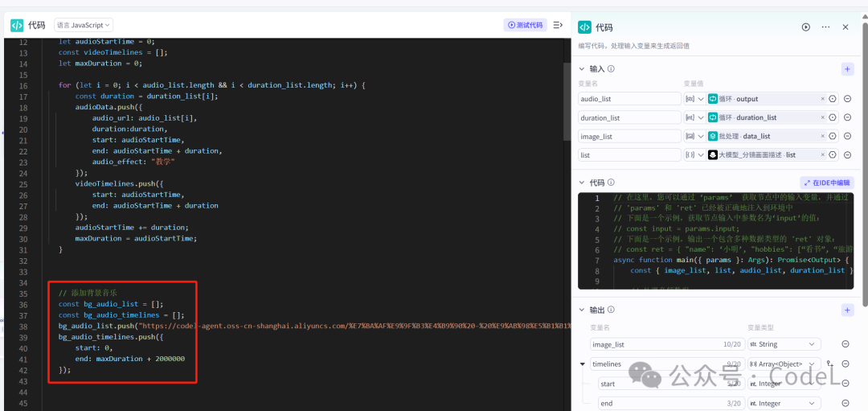
Task: Clear the 循环 · duration_list reference with x
Action: click(823, 117)
